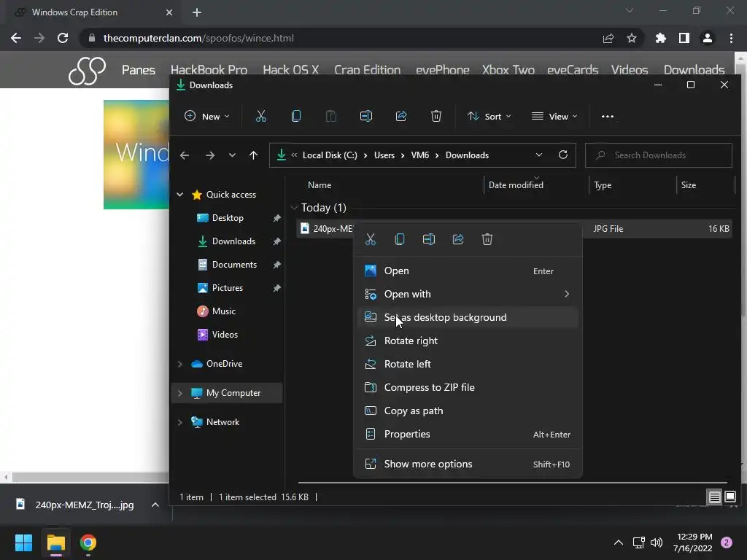
Task: Choose Rotate right
Action: (x=468, y=341)
